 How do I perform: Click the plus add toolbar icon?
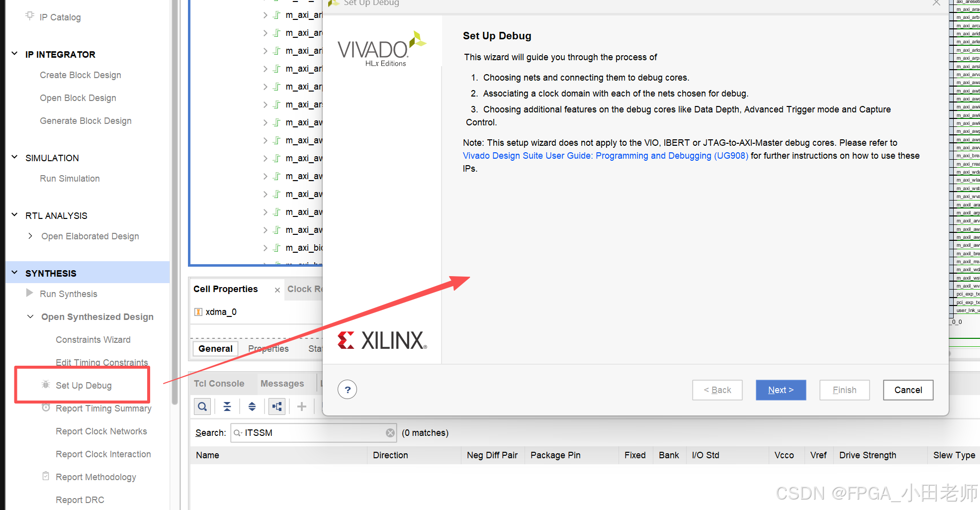[x=302, y=407]
